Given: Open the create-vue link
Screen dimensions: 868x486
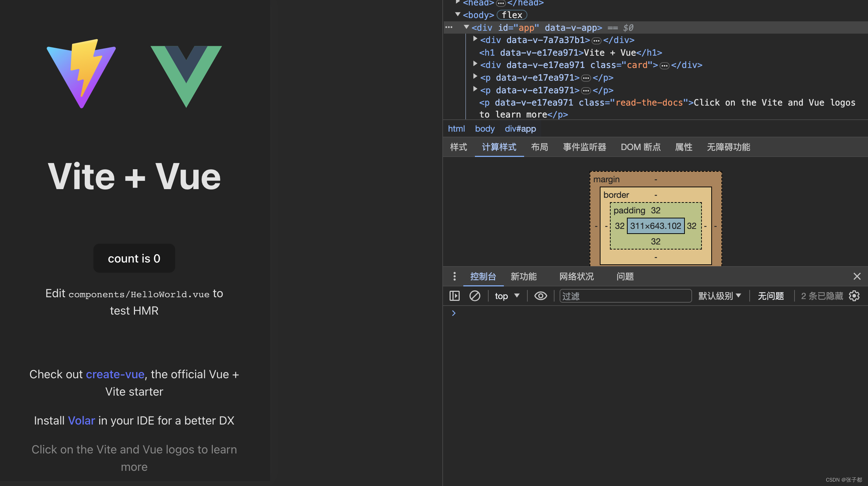Looking at the screenshot, I should pyautogui.click(x=115, y=374).
